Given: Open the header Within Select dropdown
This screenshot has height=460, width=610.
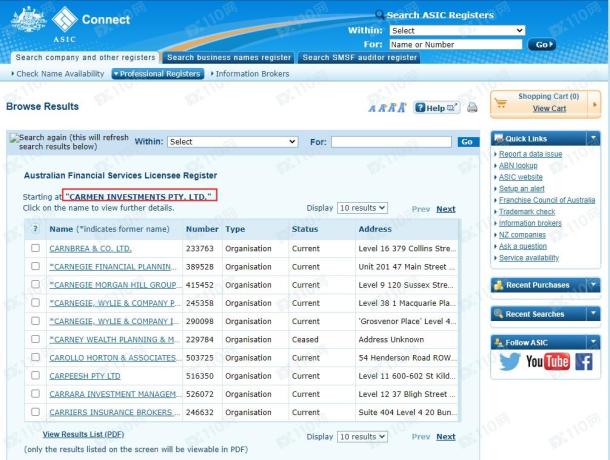Looking at the screenshot, I should tap(457, 30).
